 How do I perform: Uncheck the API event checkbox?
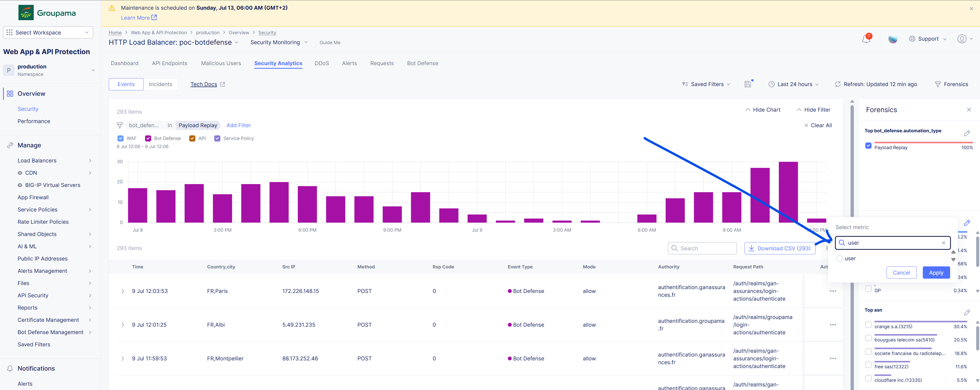click(192, 138)
